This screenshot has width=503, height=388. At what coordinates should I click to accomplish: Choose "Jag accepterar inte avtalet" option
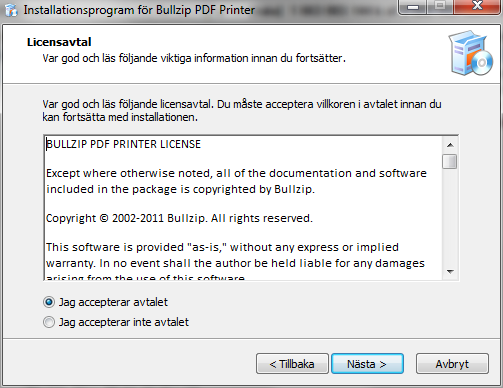49,322
